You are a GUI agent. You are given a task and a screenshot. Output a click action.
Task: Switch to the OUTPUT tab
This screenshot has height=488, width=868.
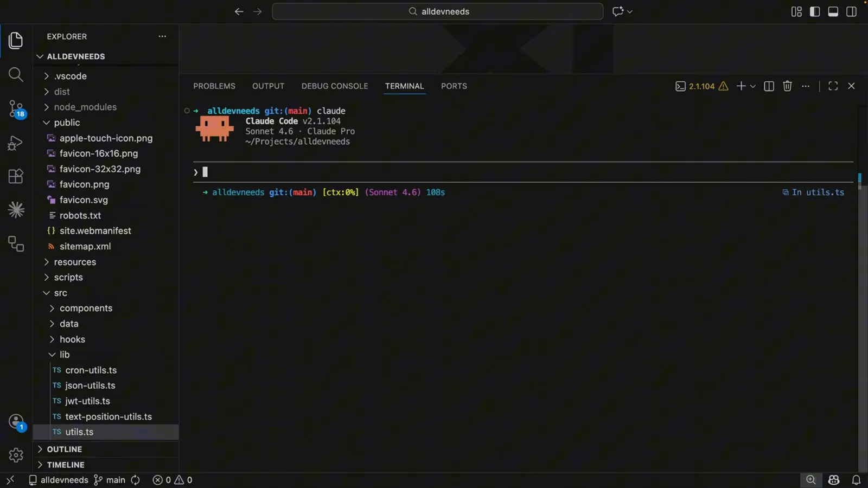268,86
